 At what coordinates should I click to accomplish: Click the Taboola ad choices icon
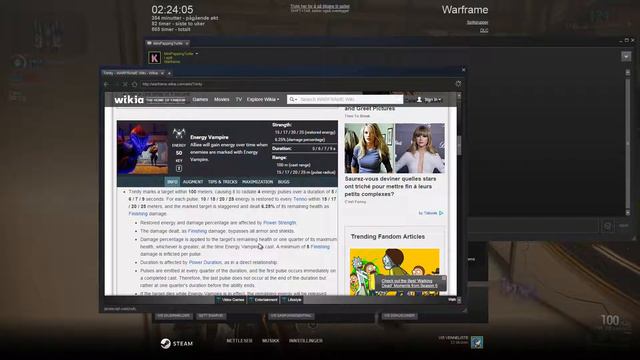[441, 213]
